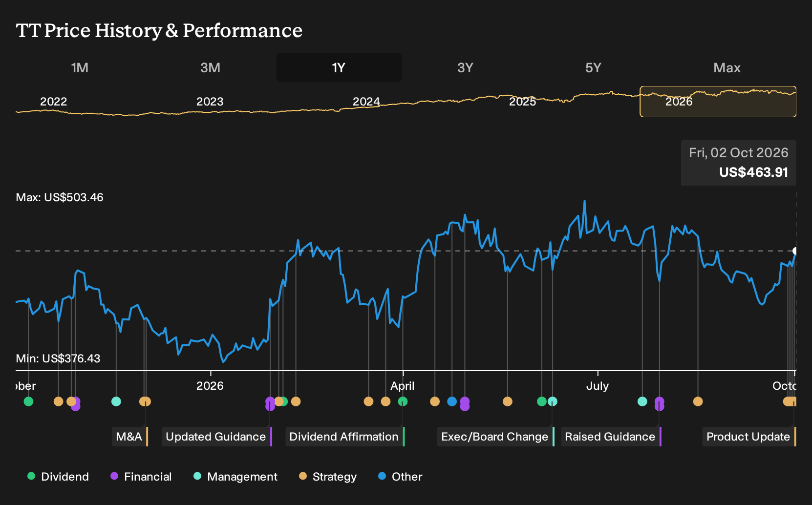Select the purple markers linked to Raised Guidance

tap(659, 404)
